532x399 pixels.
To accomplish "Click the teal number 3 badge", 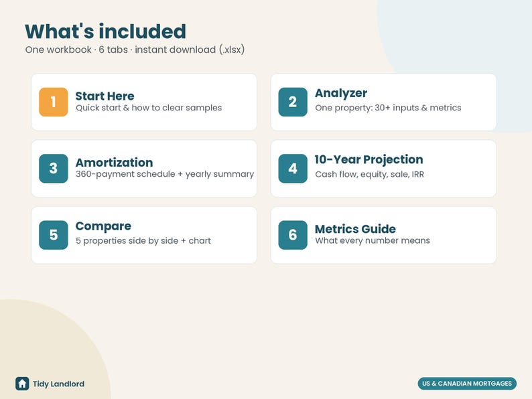I will [54, 169].
